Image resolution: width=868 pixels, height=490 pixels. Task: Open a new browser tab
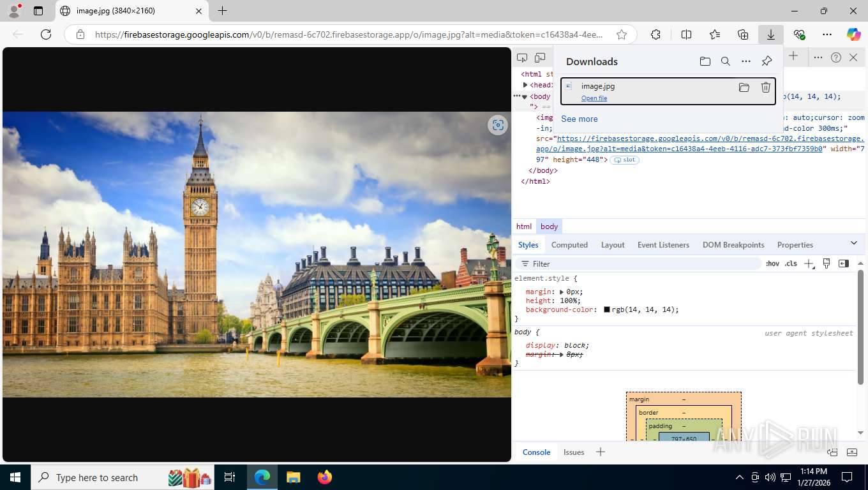(222, 11)
